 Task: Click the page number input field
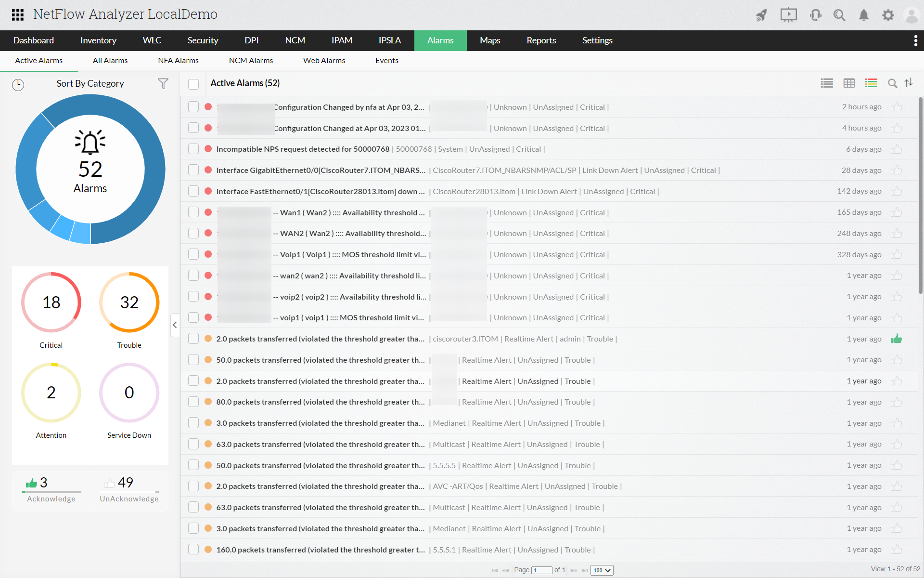point(542,570)
